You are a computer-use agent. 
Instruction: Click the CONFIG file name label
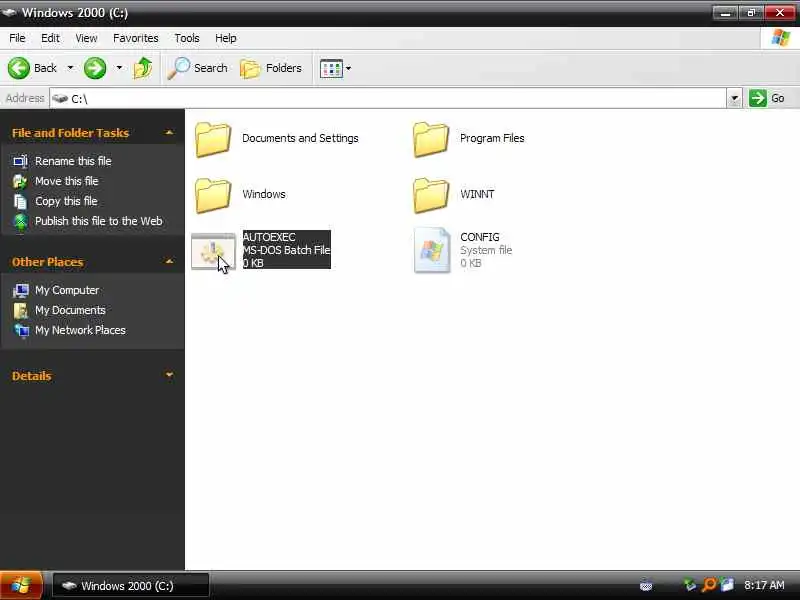(x=480, y=237)
